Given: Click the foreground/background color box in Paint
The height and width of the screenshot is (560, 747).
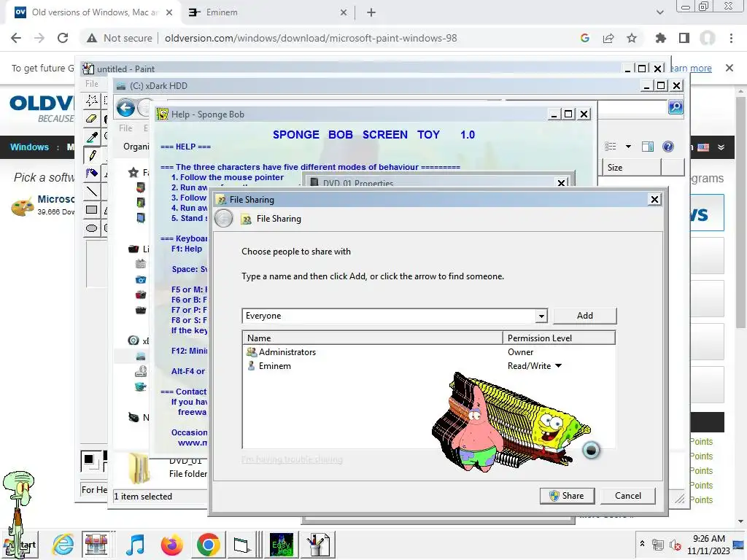Looking at the screenshot, I should pos(90,461).
